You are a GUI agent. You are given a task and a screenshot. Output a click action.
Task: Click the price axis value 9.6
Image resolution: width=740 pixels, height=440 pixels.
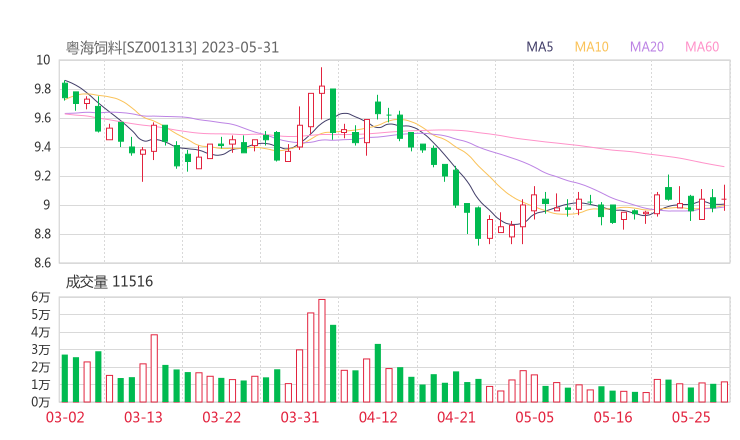(x=42, y=118)
